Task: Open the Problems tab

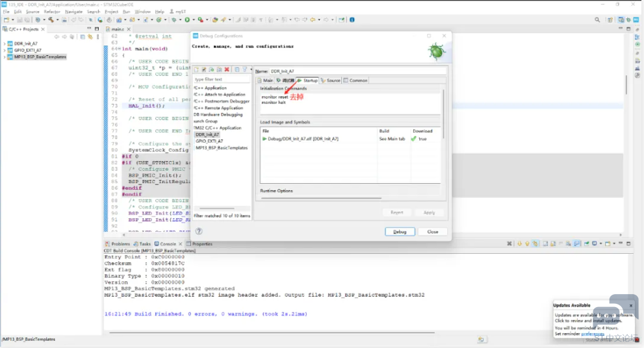Action: [x=118, y=243]
